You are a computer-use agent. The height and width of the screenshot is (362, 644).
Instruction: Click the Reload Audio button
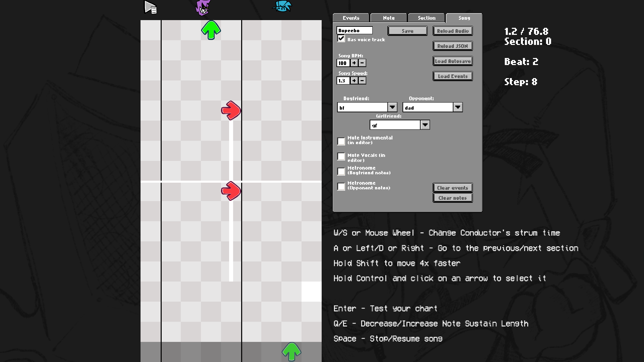[452, 31]
